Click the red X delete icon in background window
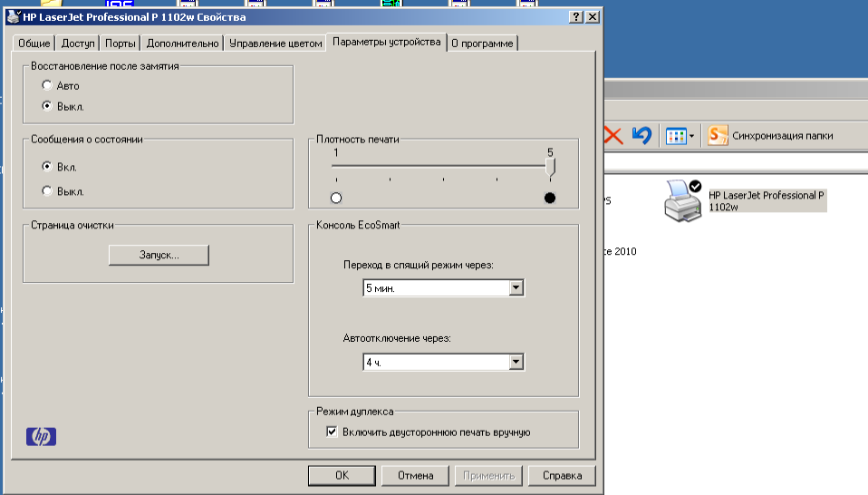This screenshot has height=495, width=868. point(612,135)
